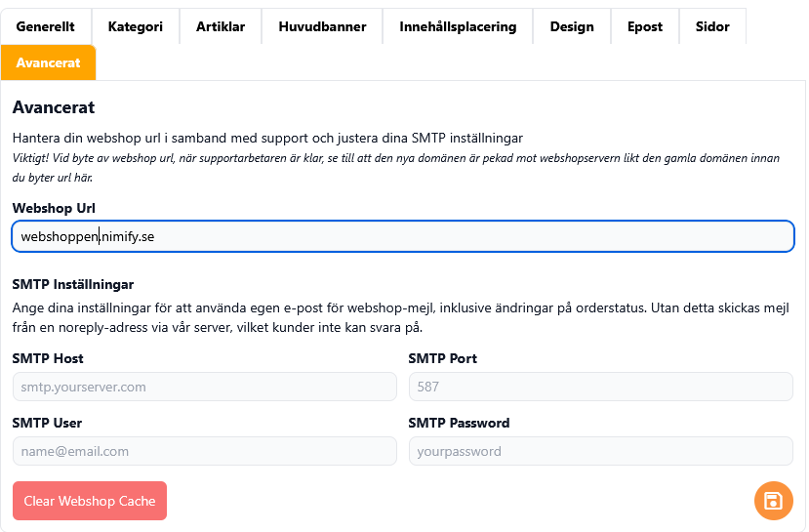This screenshot has width=809, height=532.
Task: Click into the Webshop Url field
Action: tap(402, 236)
